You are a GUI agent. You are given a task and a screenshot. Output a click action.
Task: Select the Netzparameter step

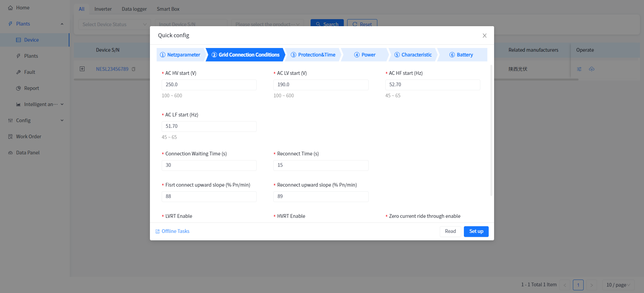180,55
